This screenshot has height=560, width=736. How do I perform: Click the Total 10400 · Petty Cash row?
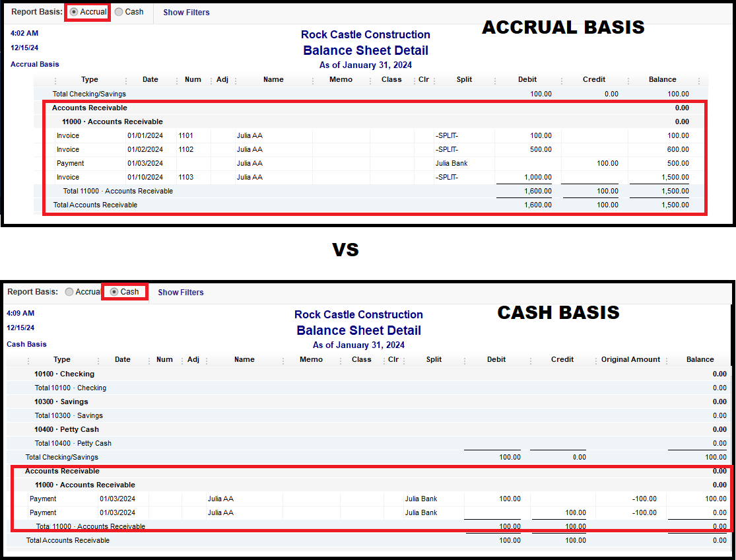[369, 444]
